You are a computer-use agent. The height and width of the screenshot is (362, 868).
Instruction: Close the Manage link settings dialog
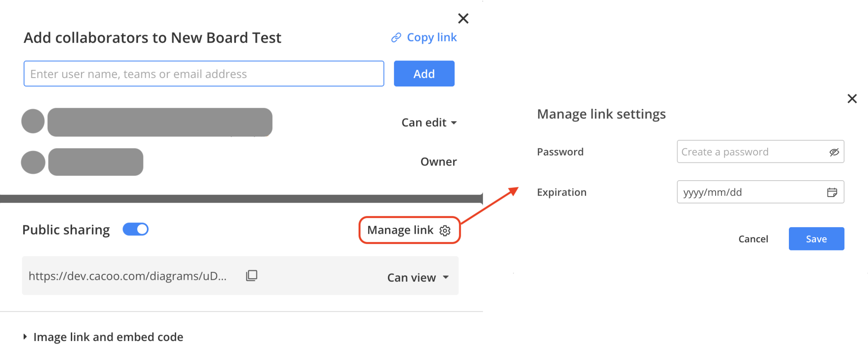coord(852,98)
